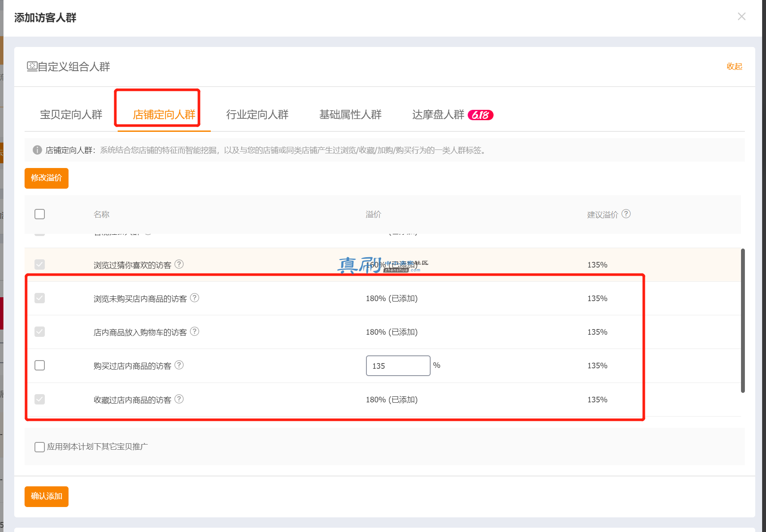766x532 pixels.
Task: Click help icon beside 浏览过猜你喜欢的访客
Action: [179, 264]
